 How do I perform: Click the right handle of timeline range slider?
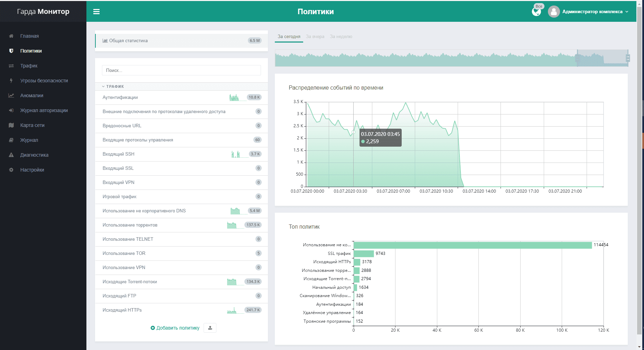click(628, 58)
